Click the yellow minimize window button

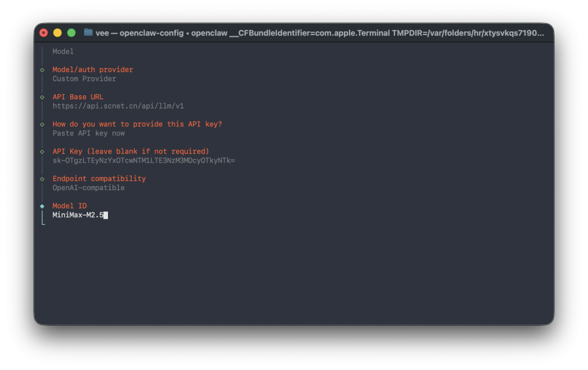point(57,33)
